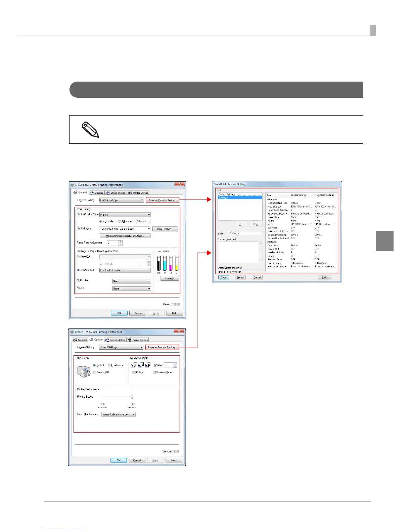The height and width of the screenshot is (532, 411).
Task: Enable the Rotate 180 checkbox
Action: (94, 372)
